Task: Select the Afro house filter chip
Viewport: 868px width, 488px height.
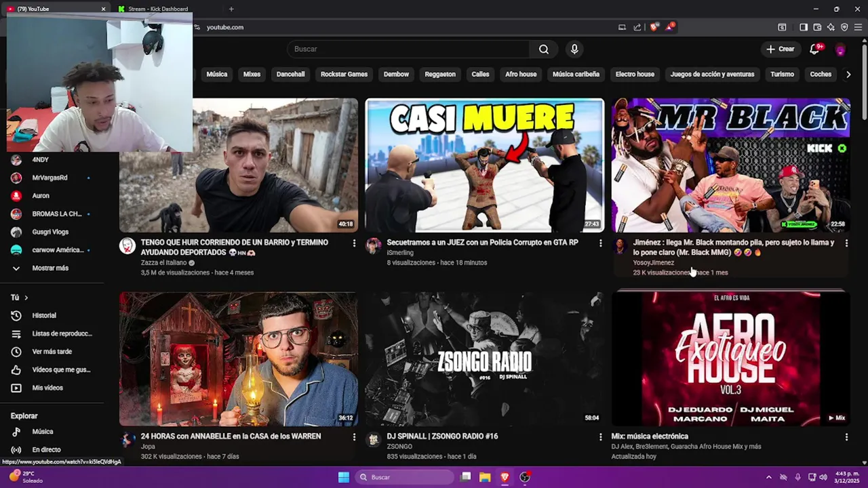Action: click(521, 74)
